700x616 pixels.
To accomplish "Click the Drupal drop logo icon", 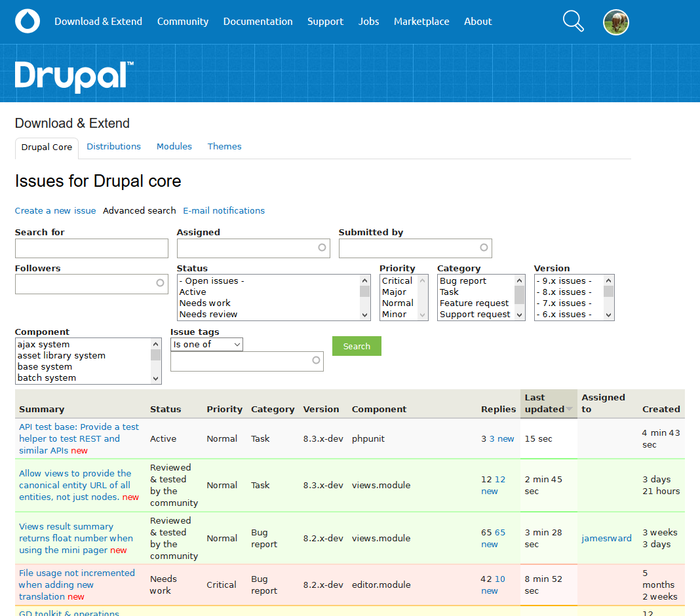I will 28,21.
